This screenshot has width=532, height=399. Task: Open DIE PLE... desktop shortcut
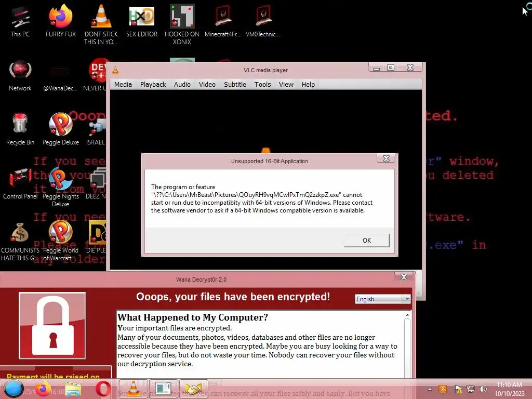click(97, 237)
